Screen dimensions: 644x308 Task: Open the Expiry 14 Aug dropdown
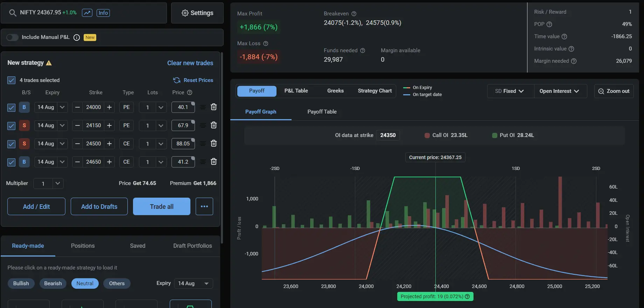tap(193, 283)
